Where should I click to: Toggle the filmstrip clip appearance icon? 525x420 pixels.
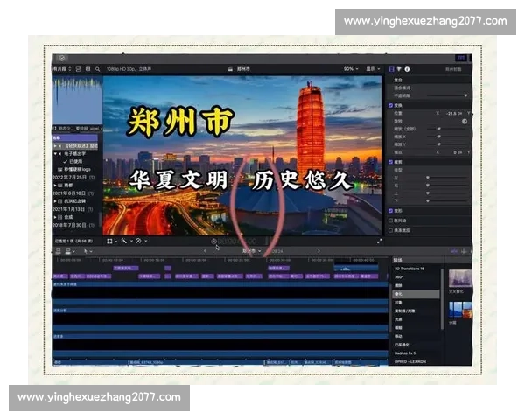coord(87,69)
